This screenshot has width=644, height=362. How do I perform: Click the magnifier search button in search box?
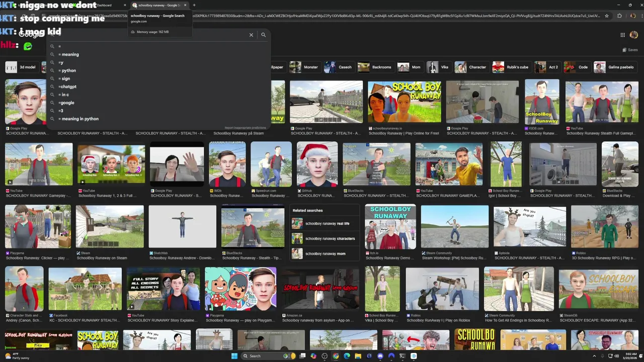[x=263, y=35]
